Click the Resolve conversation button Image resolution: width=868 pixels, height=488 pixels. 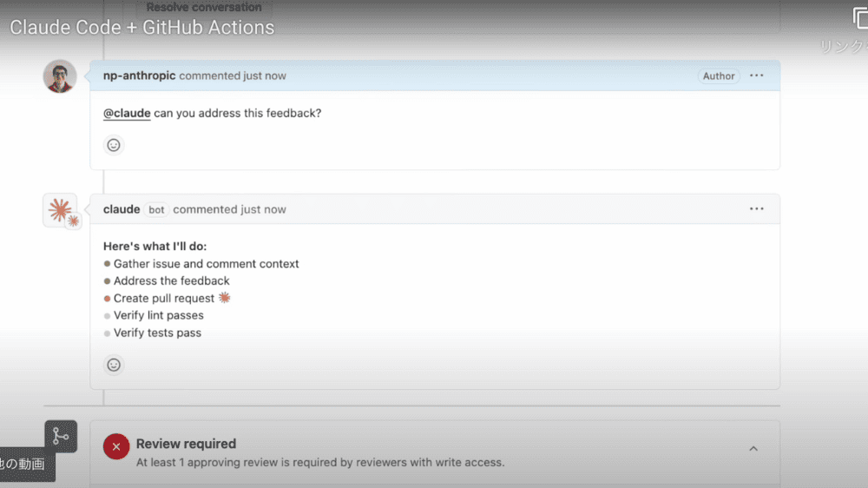(204, 7)
